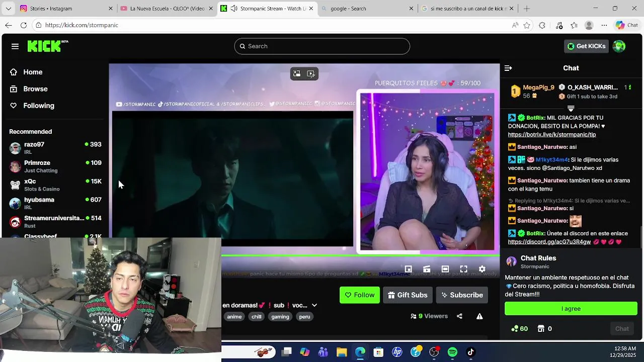Image resolution: width=644 pixels, height=362 pixels.
Task: Open TikTok from the taskbar
Action: tap(471, 352)
